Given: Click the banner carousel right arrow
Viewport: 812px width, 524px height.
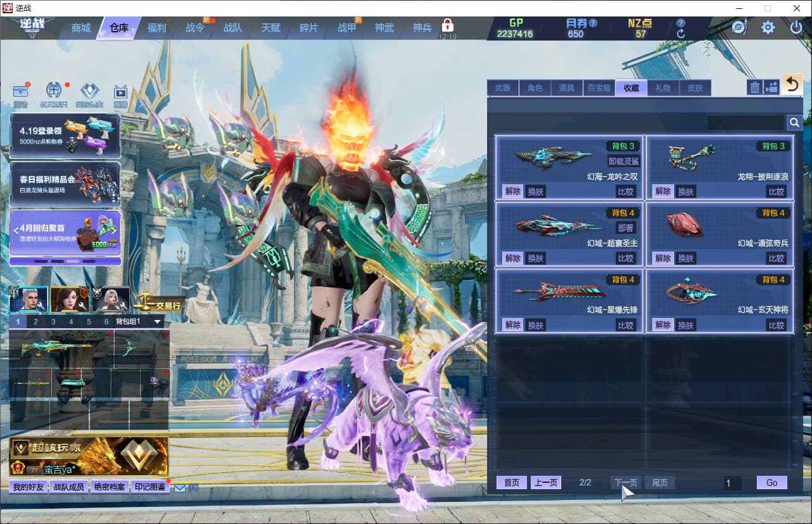Looking at the screenshot, I should (x=115, y=231).
